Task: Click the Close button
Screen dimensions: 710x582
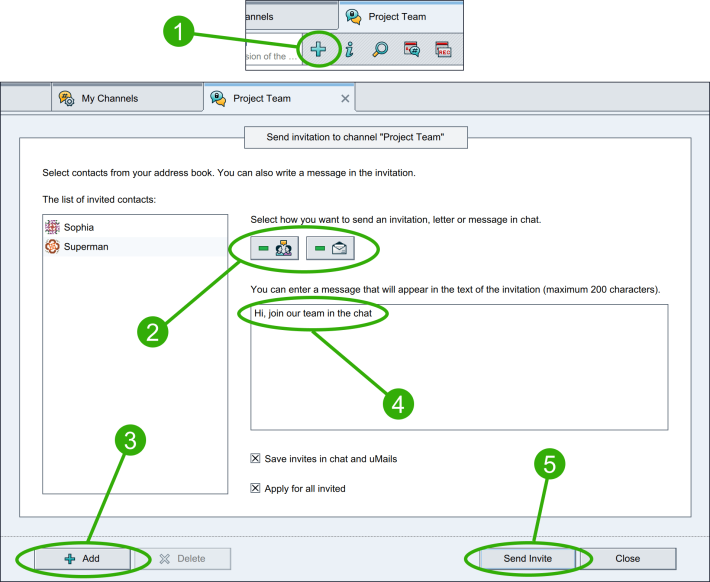Action: 628,558
